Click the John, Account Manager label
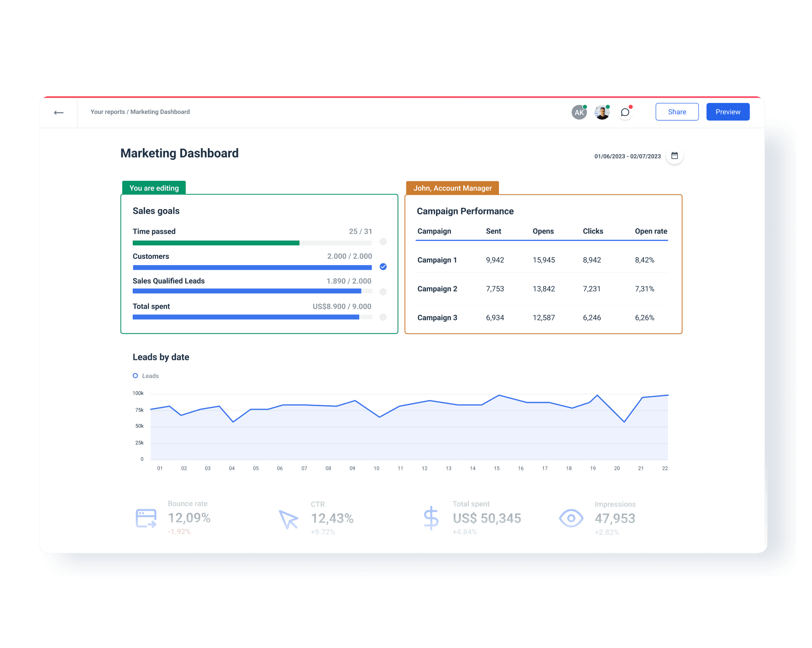 coord(452,188)
